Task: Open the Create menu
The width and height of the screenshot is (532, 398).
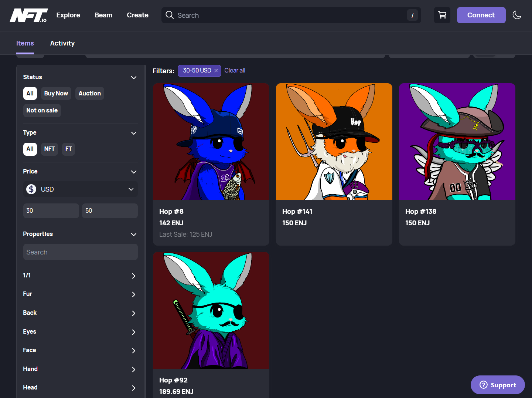Action: pyautogui.click(x=138, y=15)
